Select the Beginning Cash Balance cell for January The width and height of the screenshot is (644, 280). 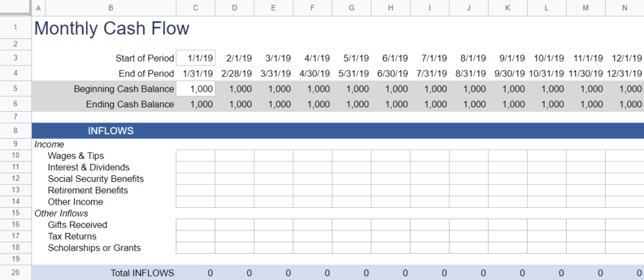point(196,89)
